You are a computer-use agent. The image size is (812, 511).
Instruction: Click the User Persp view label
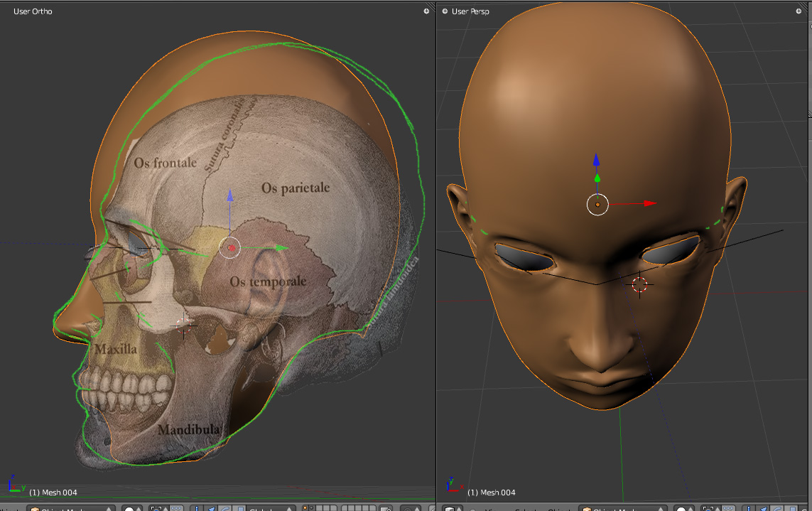(471, 11)
